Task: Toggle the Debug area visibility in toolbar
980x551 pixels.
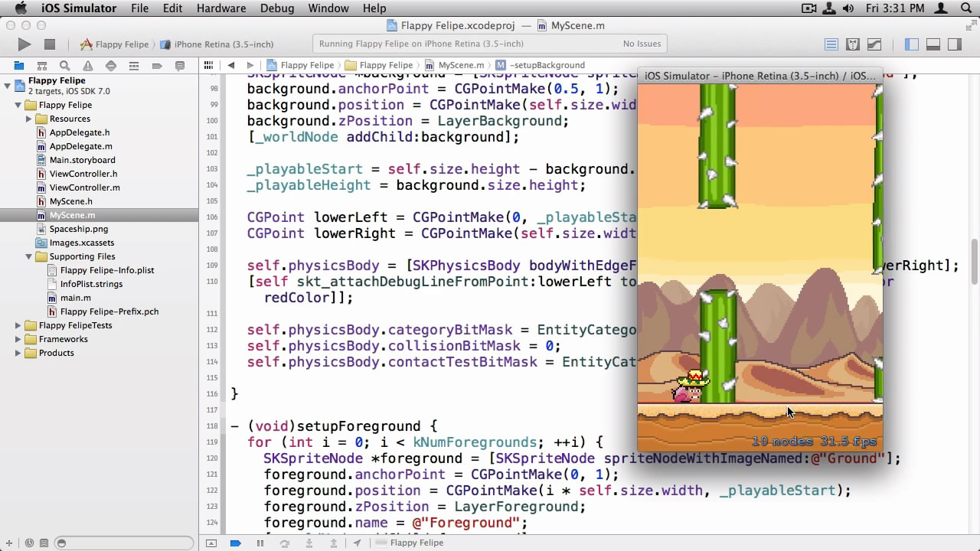Action: (933, 44)
